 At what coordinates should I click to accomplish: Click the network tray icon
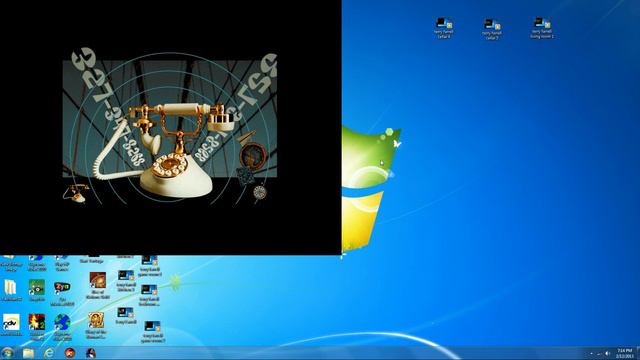coord(599,353)
